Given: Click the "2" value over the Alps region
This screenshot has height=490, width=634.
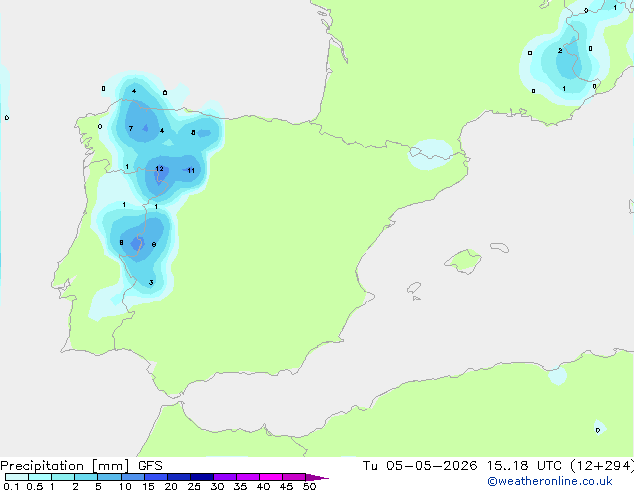Looking at the screenshot, I should (x=560, y=51).
